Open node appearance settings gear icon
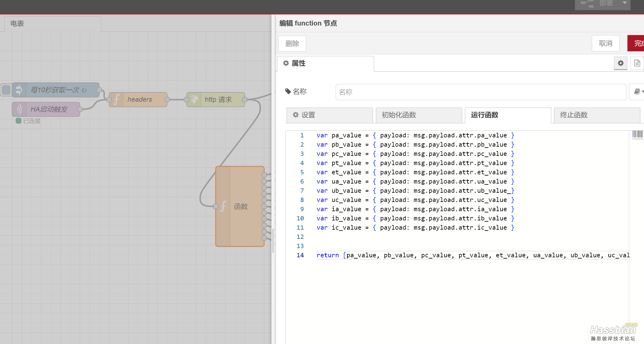The height and width of the screenshot is (344, 644). (621, 63)
